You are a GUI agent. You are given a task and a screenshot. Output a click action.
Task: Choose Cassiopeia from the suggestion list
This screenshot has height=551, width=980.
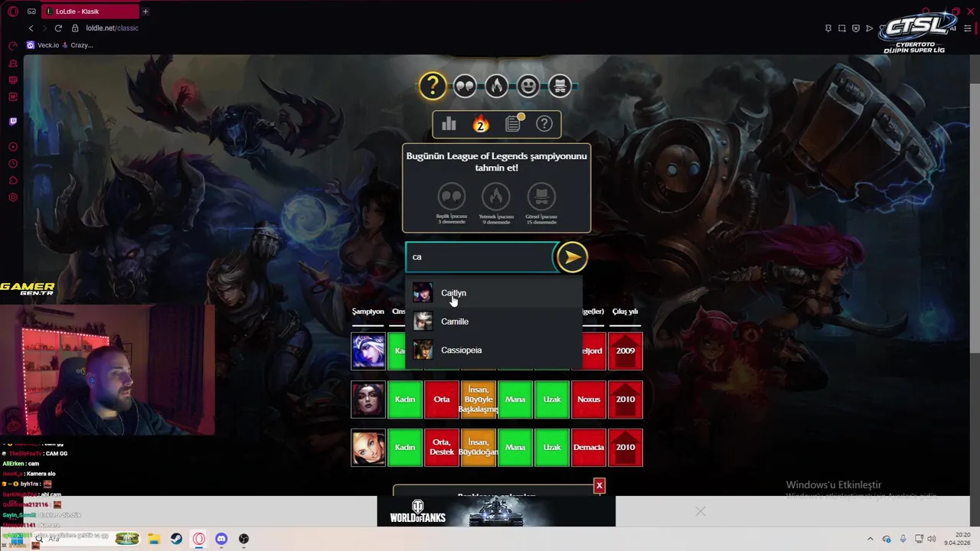pos(494,350)
